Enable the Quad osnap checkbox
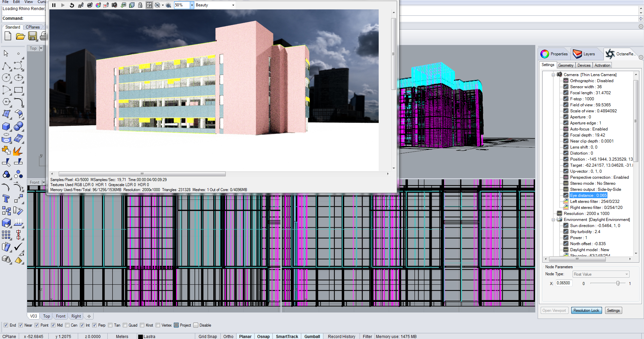Screen dimensions: 644x339 pyautogui.click(x=125, y=325)
